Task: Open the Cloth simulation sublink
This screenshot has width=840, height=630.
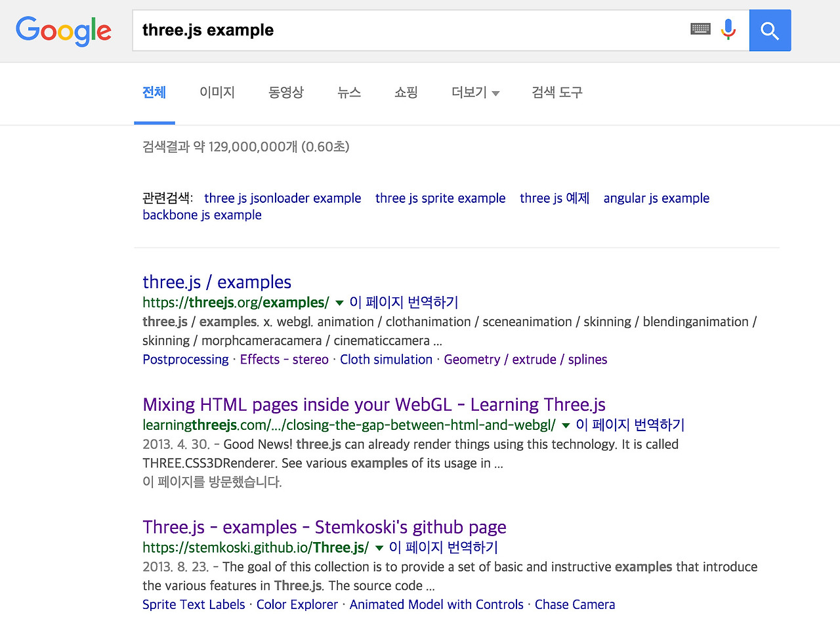Action: (x=386, y=359)
